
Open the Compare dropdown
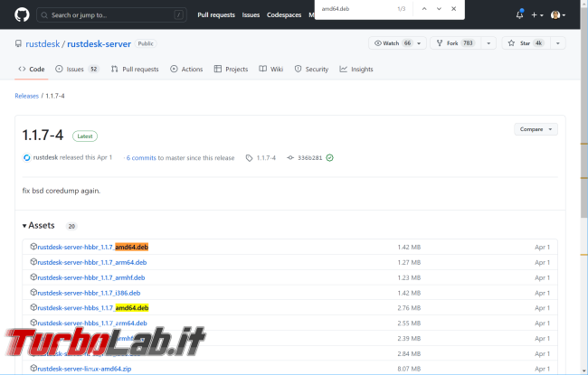(x=536, y=129)
